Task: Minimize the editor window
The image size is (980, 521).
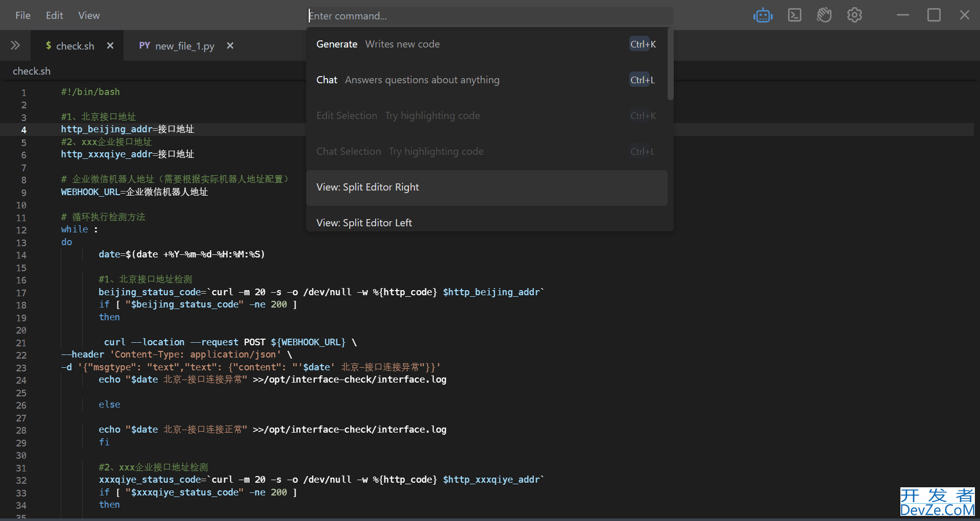Action: [903, 15]
